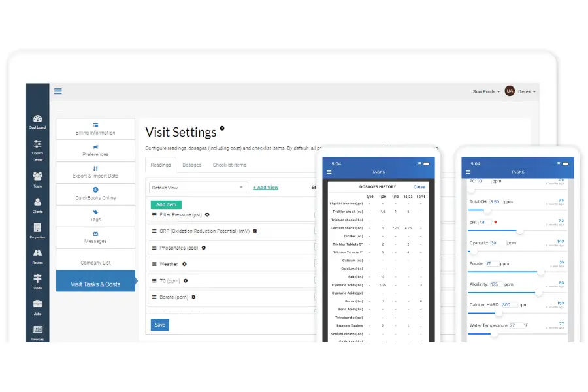This screenshot has width=588, height=392.
Task: Open gear settings for Filter Pressure (psi)
Action: click(x=207, y=214)
